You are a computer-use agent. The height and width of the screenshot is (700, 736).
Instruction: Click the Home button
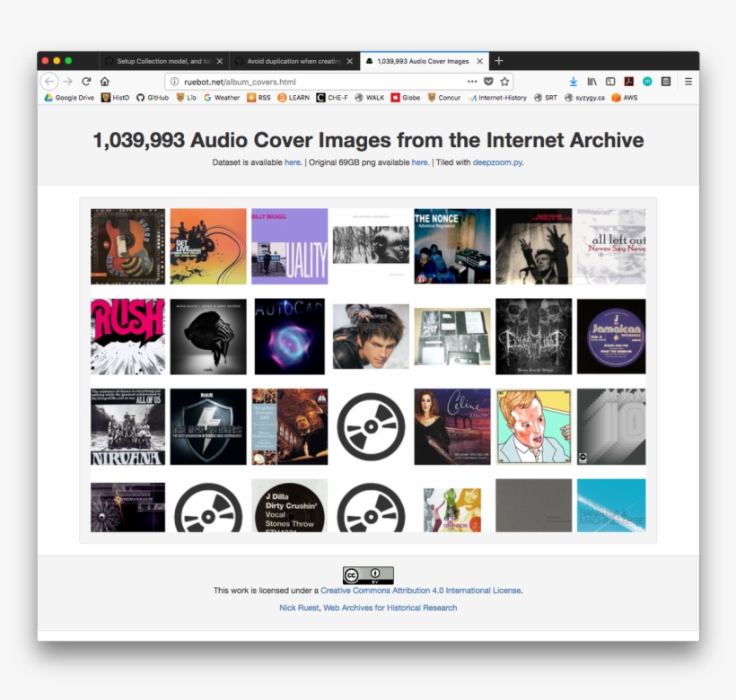[104, 80]
